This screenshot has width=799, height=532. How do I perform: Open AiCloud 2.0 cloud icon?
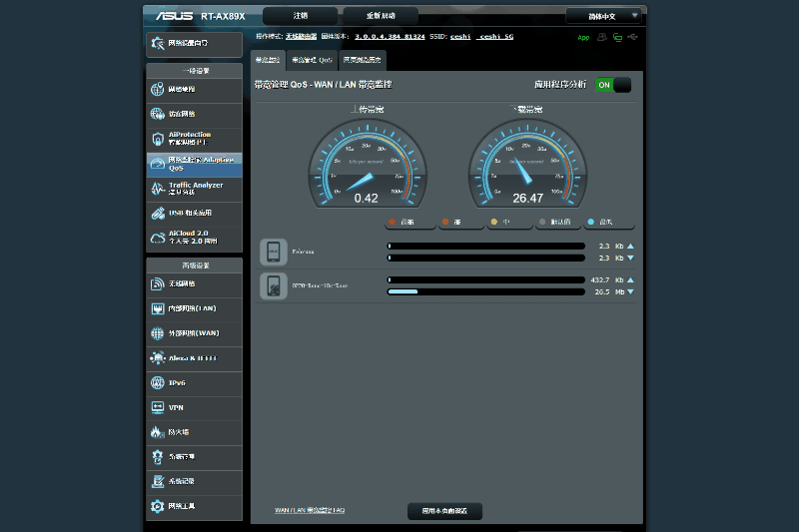158,237
